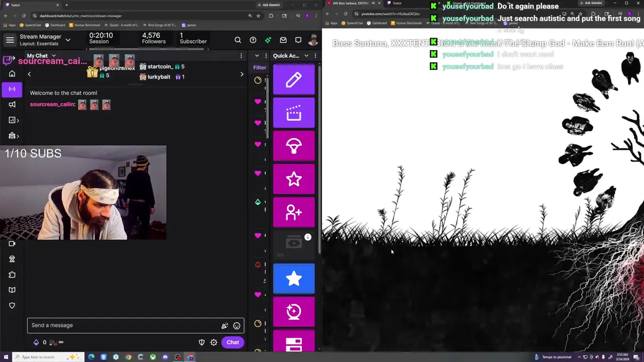Open chat settings gear icon

tap(214, 342)
